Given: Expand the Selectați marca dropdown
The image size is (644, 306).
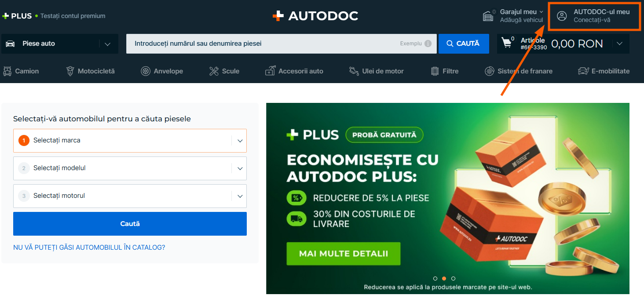Looking at the screenshot, I should [x=130, y=141].
